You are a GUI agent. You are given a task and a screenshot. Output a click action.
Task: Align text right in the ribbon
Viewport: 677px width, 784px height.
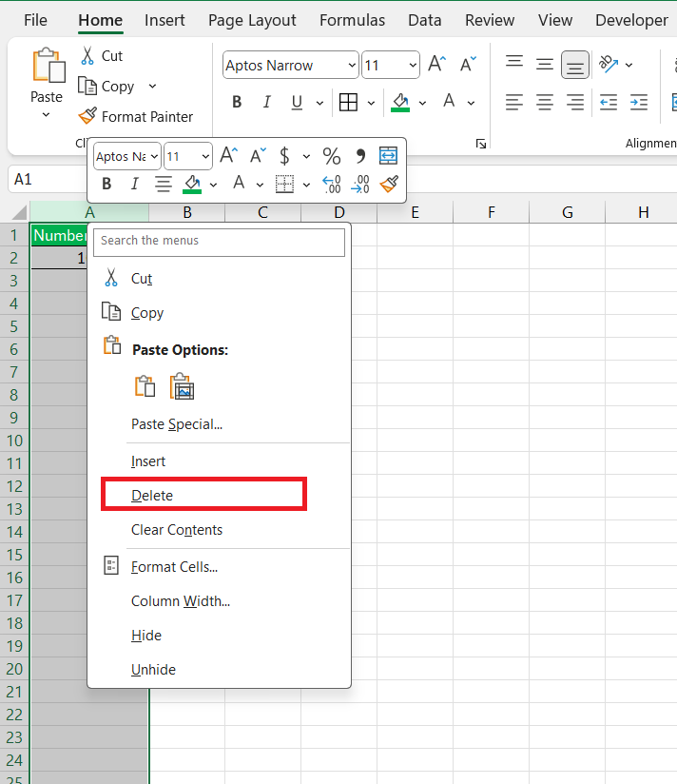575,102
